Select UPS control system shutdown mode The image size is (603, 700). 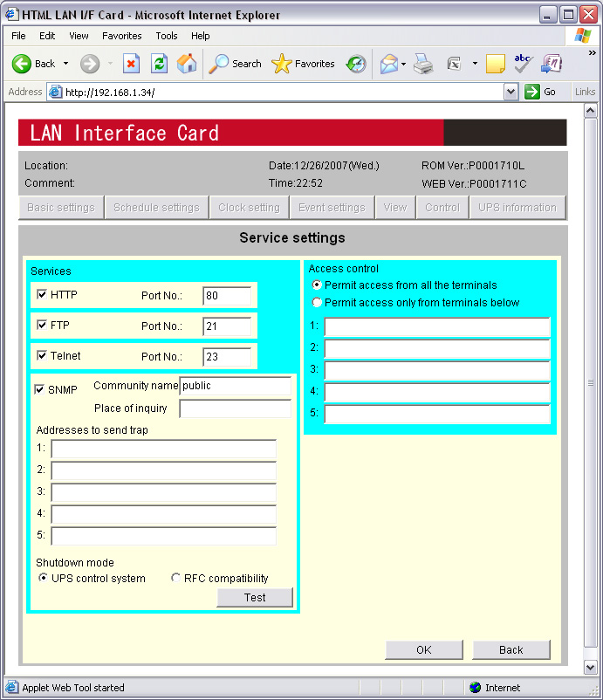point(43,578)
